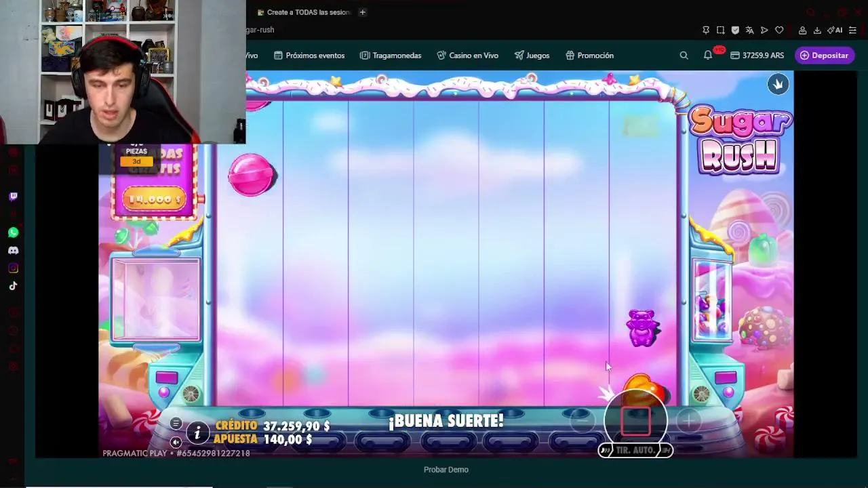Click the pin icon in browser toolbar
868x488 pixels.
point(706,30)
